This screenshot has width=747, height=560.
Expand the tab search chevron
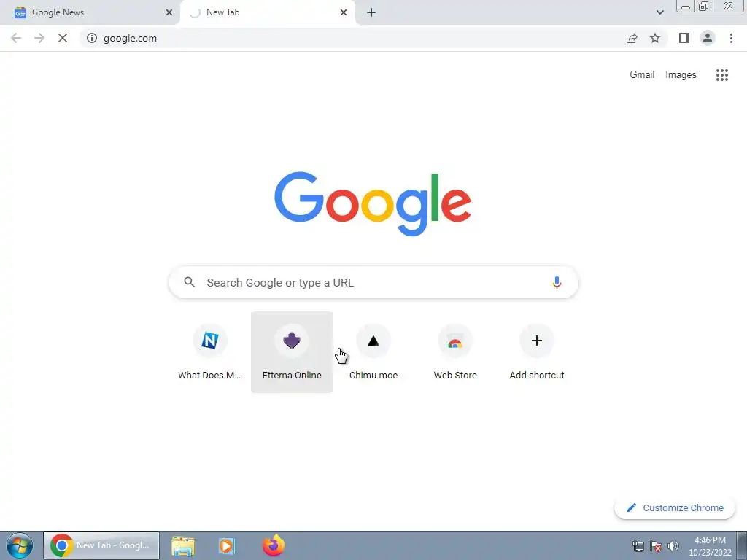coord(659,12)
